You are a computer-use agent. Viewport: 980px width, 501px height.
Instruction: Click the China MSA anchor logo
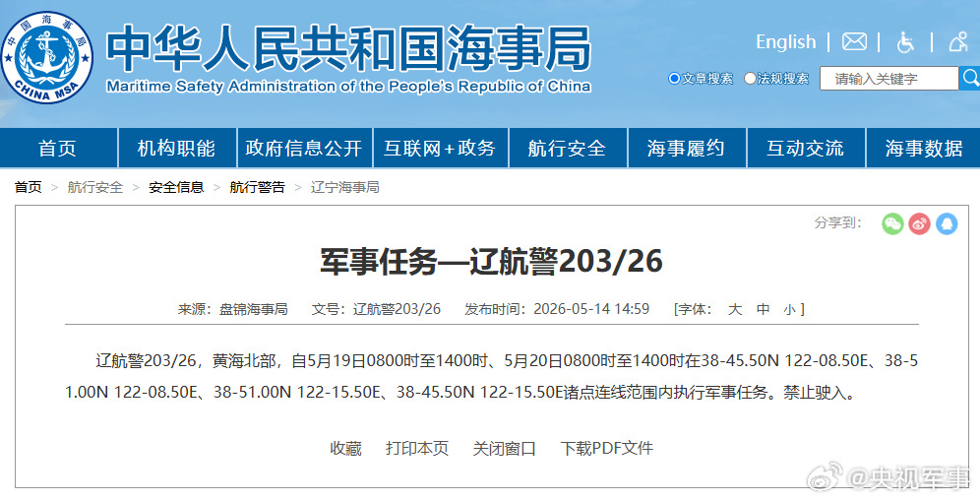[x=47, y=57]
